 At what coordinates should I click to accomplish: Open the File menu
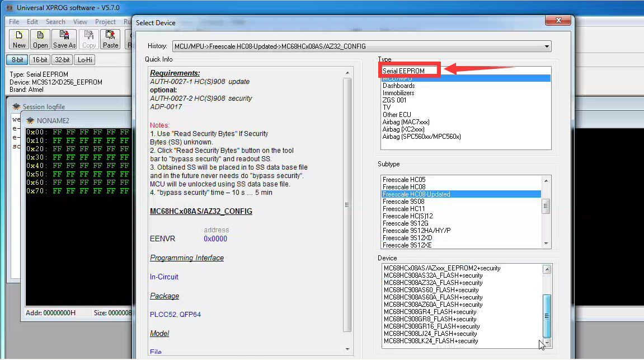[x=14, y=22]
